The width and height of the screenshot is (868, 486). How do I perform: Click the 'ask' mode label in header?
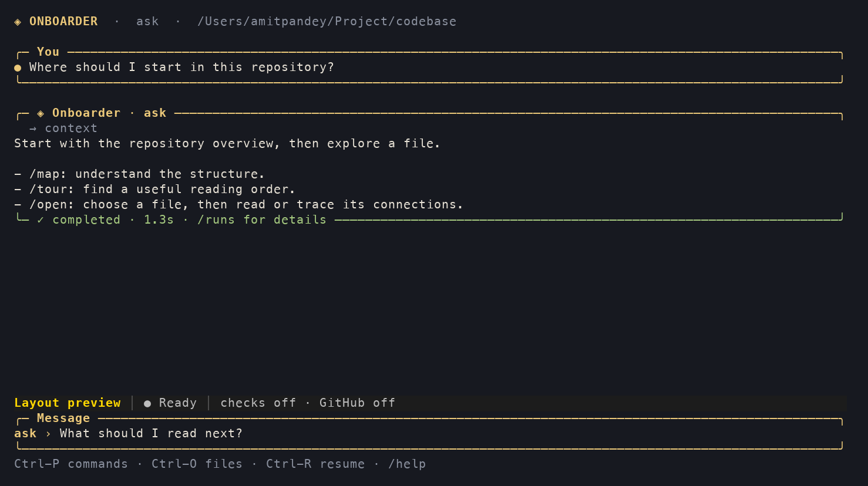pos(147,21)
